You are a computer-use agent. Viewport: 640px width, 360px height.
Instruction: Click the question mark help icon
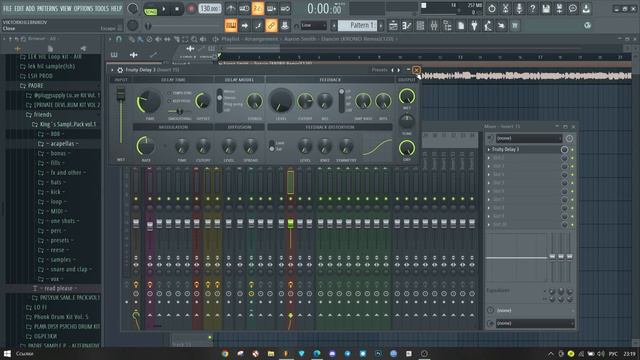pos(532,9)
